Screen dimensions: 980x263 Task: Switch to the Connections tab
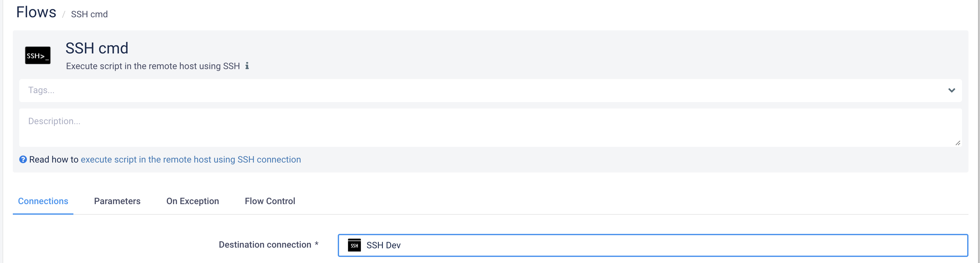(x=43, y=201)
